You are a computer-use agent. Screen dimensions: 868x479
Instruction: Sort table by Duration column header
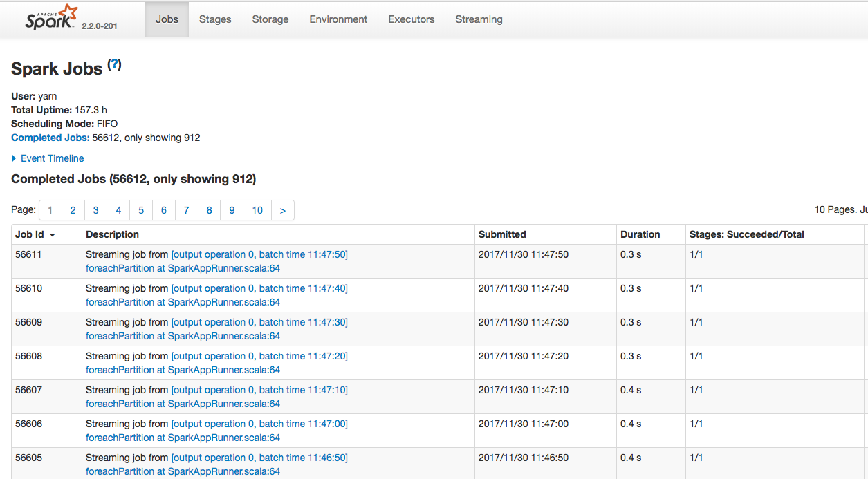coord(640,234)
